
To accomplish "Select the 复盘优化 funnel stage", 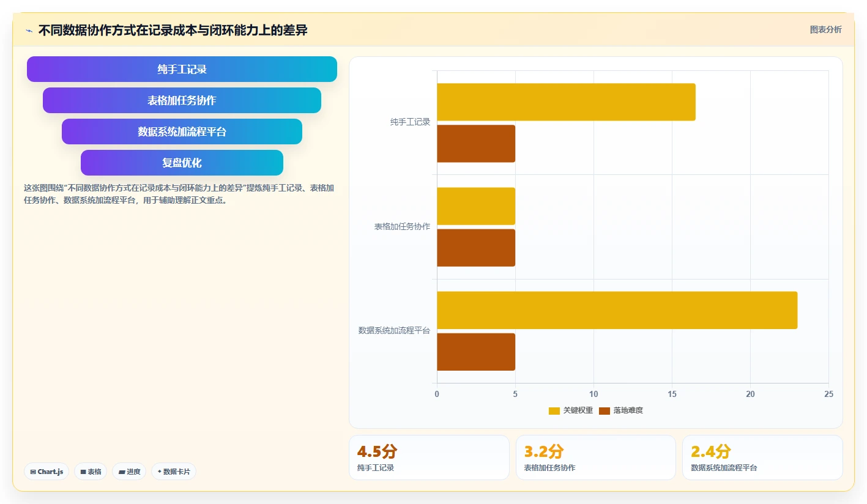I will 182,163.
